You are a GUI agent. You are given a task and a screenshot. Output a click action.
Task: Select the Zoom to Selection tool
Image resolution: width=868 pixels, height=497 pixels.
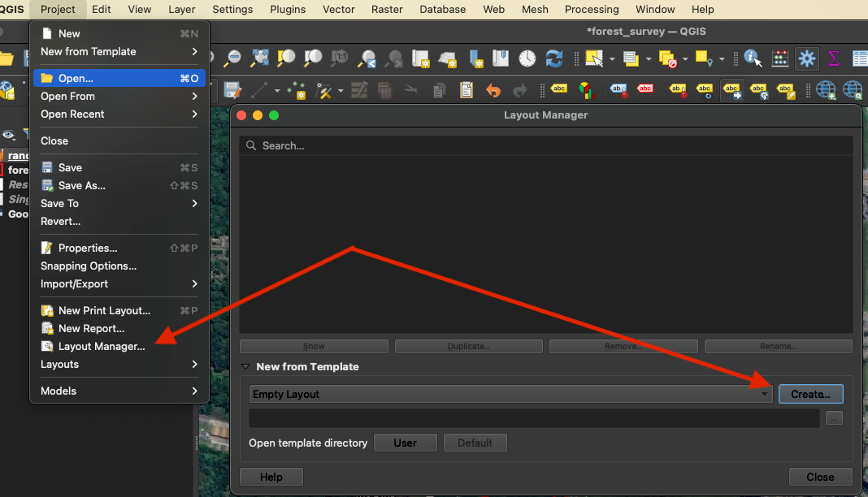click(x=287, y=58)
